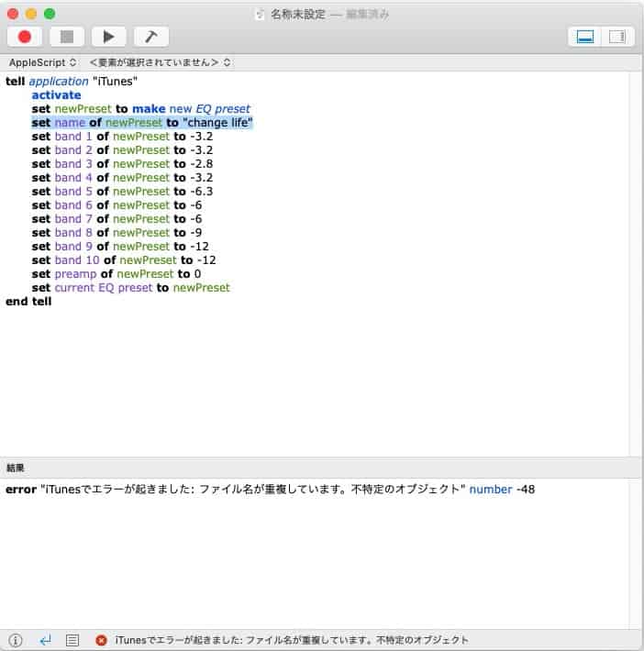Click the error message text in result pane
Viewport: 644px width, 651px height.
click(x=252, y=489)
